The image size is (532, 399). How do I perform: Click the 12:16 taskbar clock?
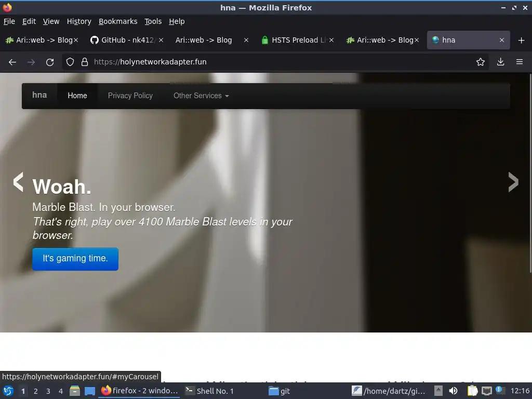[520, 391]
